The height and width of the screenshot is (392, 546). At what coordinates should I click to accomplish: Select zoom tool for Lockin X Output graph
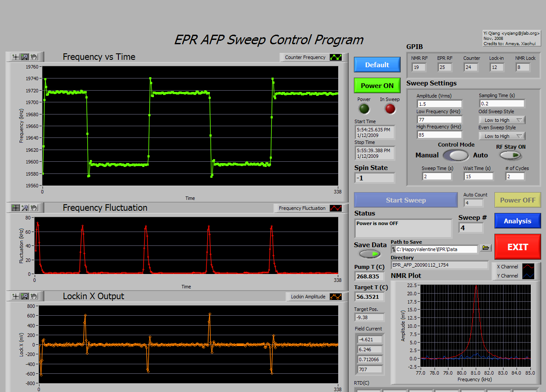coord(25,296)
